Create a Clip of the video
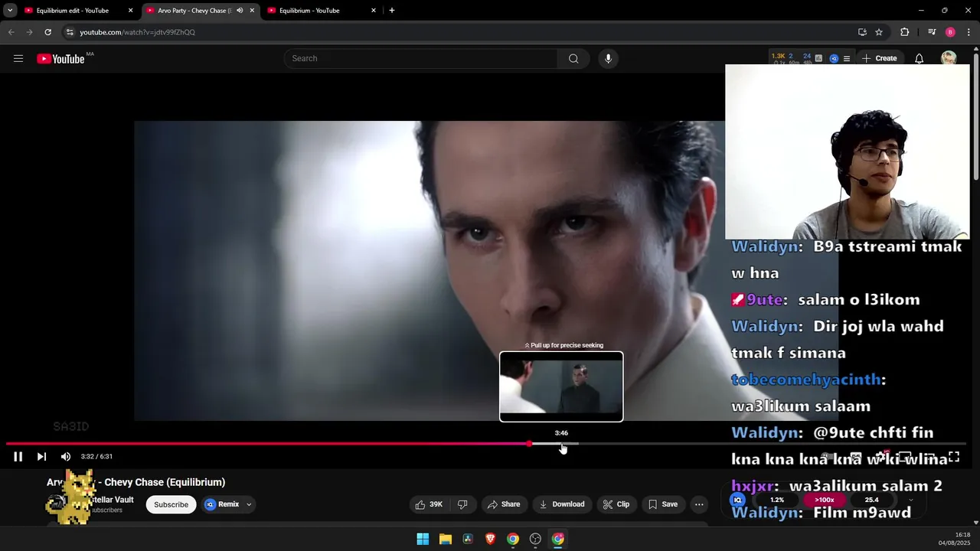This screenshot has height=551, width=980. pyautogui.click(x=616, y=504)
